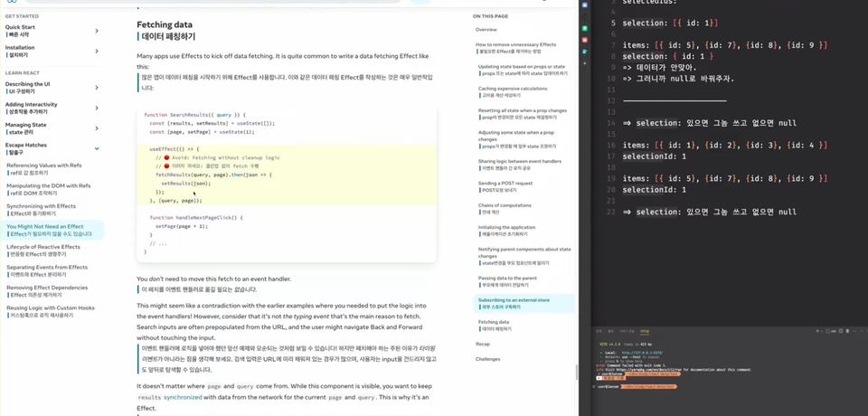Select the active 터미널 panel tab

pos(645,331)
